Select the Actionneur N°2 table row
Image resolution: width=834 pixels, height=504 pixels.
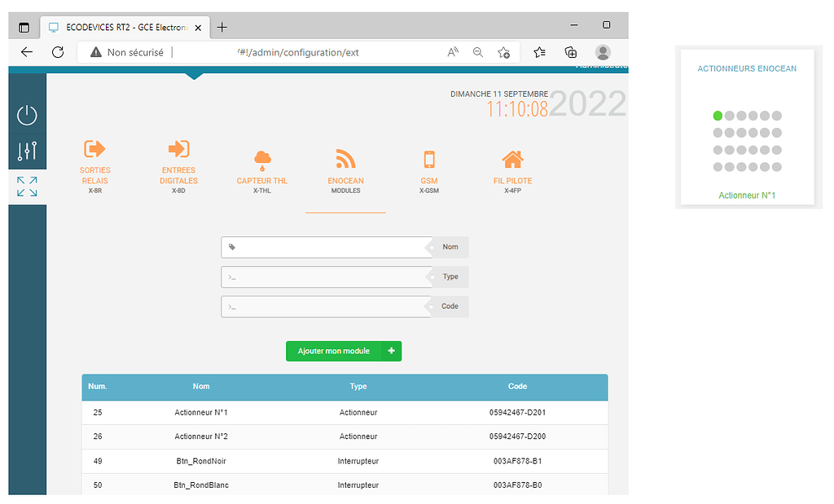click(345, 436)
